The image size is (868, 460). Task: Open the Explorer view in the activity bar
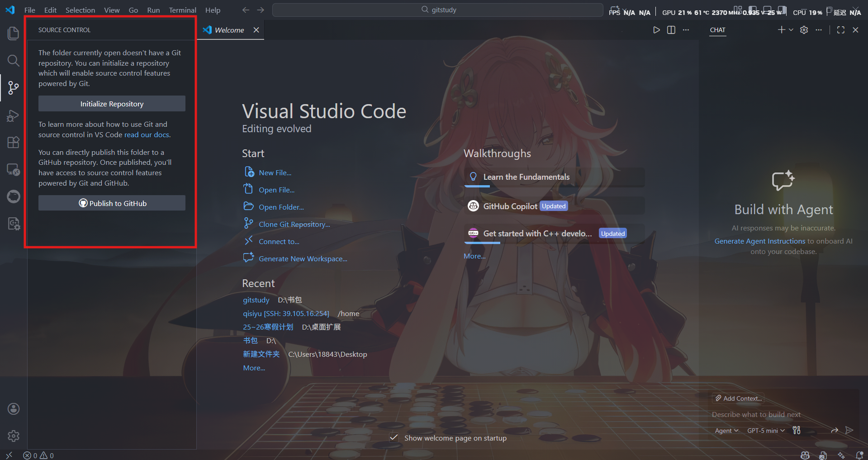[14, 33]
